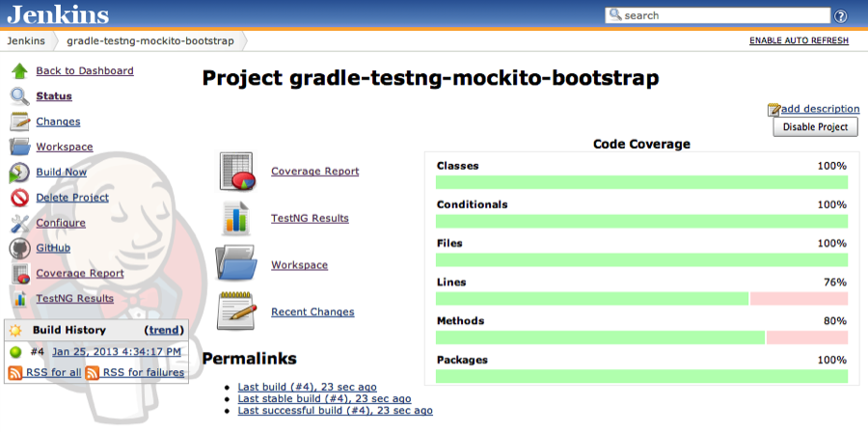Open Last stable build (#4) permalink
This screenshot has height=432, width=868.
pyautogui.click(x=324, y=399)
